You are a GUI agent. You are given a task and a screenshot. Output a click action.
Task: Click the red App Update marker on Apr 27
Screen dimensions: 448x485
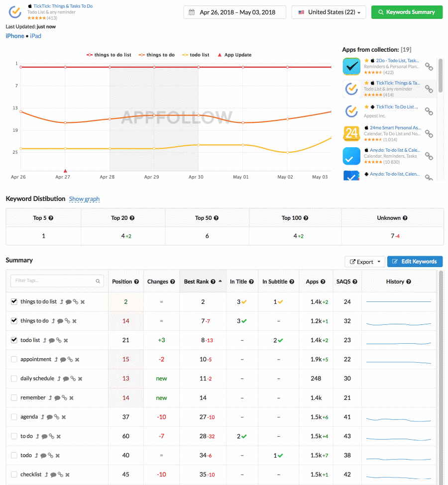click(65, 170)
